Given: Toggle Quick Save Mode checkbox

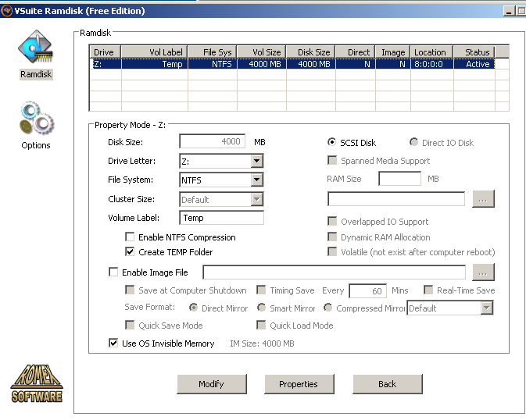Looking at the screenshot, I should pos(130,325).
